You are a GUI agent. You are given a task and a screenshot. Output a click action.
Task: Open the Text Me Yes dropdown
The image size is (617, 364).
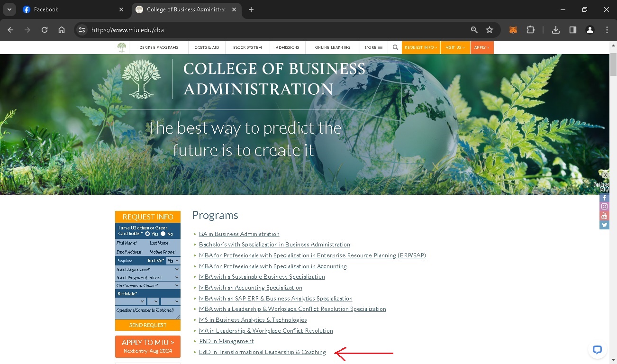click(173, 261)
